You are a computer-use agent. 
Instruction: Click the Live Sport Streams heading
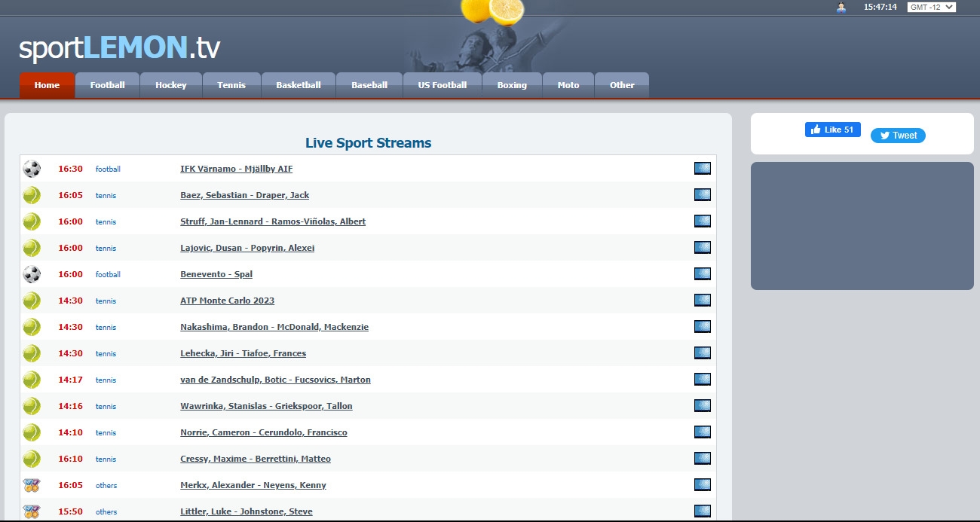pyautogui.click(x=369, y=142)
